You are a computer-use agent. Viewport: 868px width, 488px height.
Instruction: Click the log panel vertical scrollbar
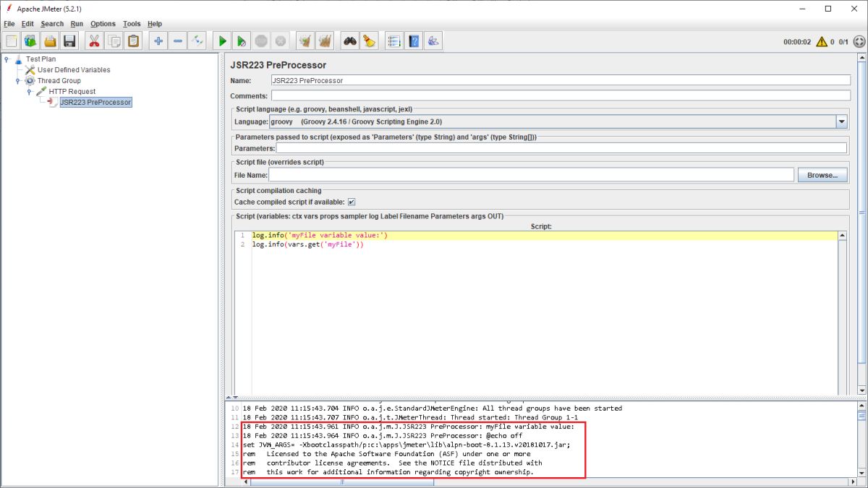click(x=861, y=440)
